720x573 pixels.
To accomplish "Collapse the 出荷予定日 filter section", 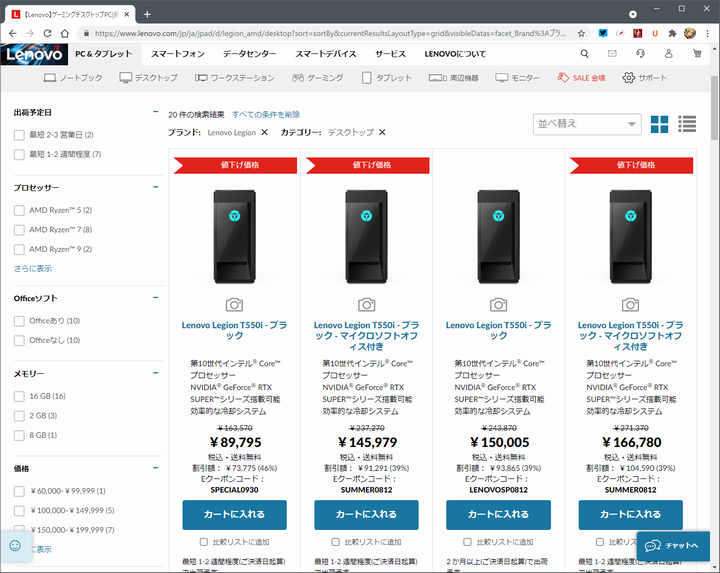I will click(156, 112).
